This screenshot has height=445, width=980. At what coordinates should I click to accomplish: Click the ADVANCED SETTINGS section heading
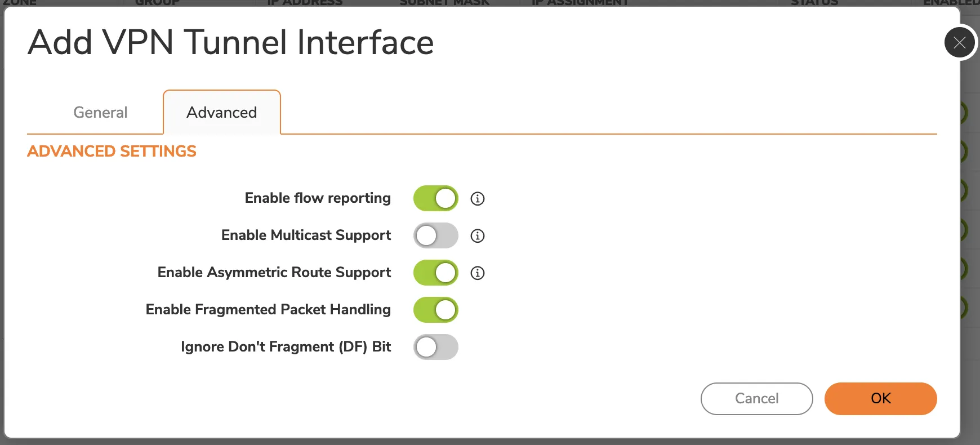tap(112, 151)
